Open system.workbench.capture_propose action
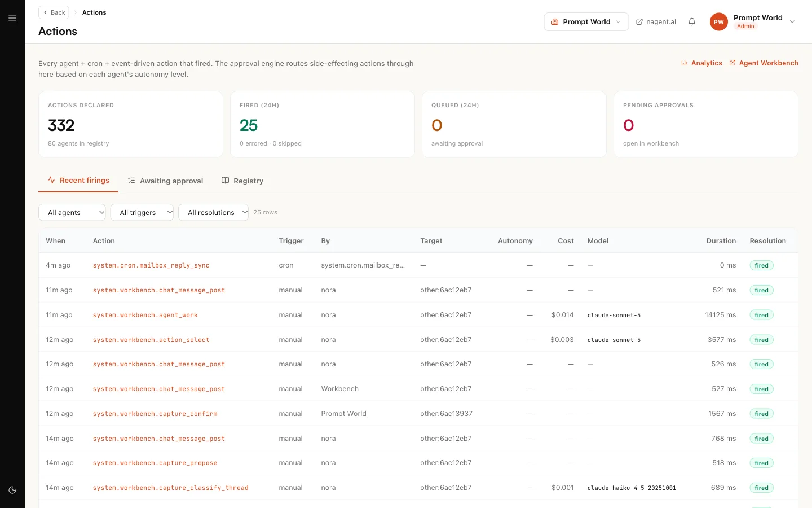Image resolution: width=812 pixels, height=508 pixels. [155, 463]
